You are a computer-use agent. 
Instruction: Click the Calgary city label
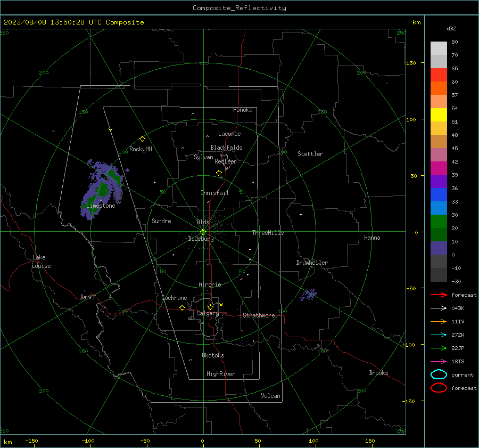[208, 313]
